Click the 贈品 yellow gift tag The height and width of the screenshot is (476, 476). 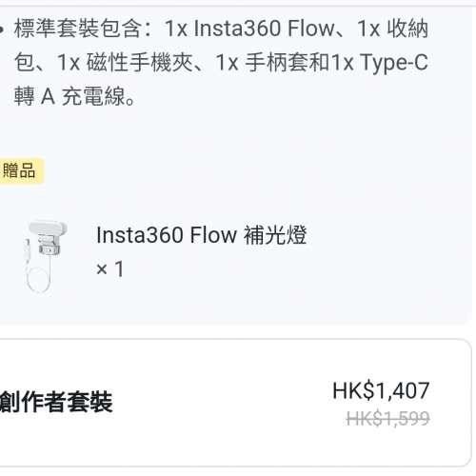pos(19,170)
